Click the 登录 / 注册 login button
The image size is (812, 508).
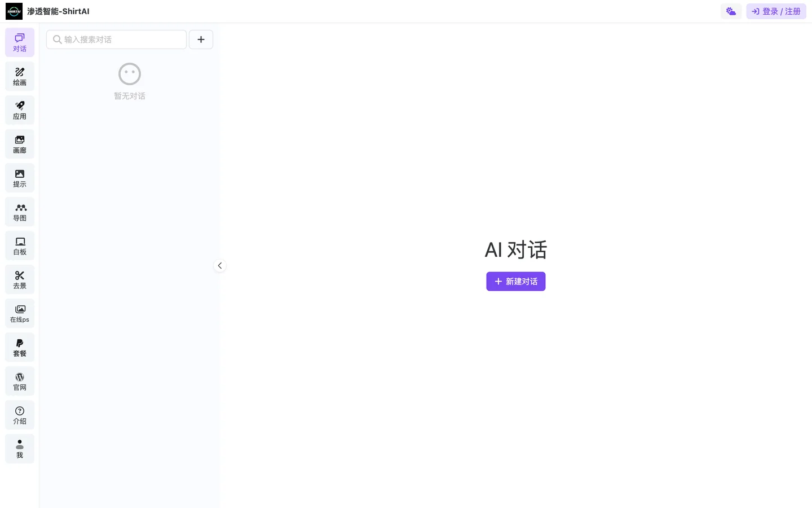click(776, 11)
